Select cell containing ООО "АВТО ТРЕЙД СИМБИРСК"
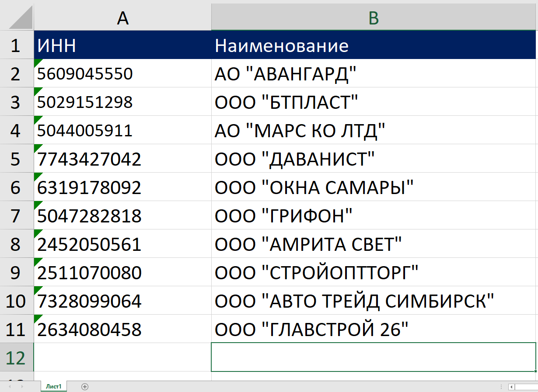This screenshot has width=538, height=392. tap(306, 301)
